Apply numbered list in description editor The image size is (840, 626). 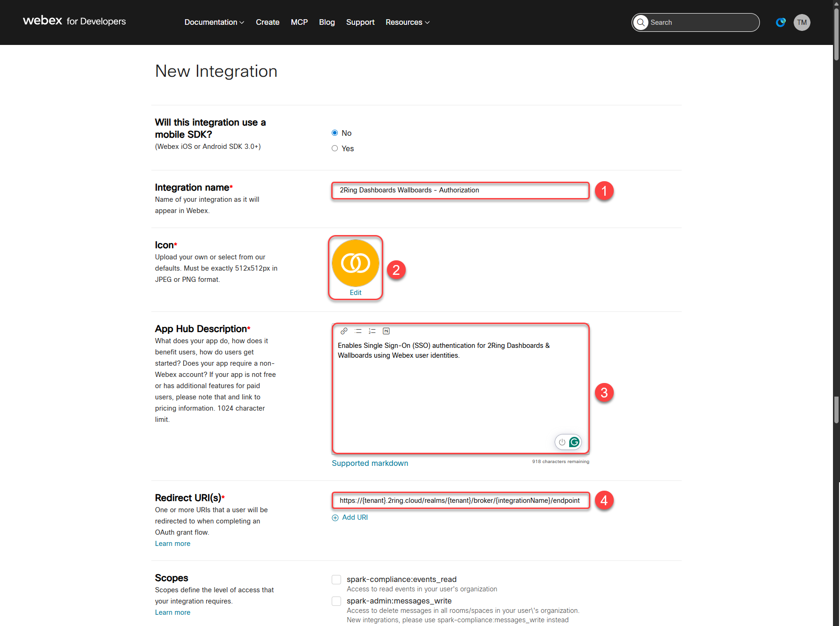(372, 331)
